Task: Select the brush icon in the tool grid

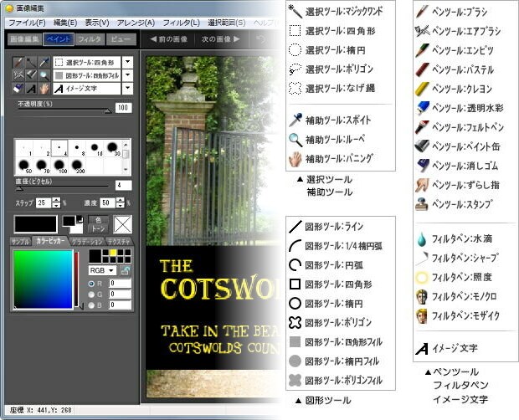Action: (18, 62)
